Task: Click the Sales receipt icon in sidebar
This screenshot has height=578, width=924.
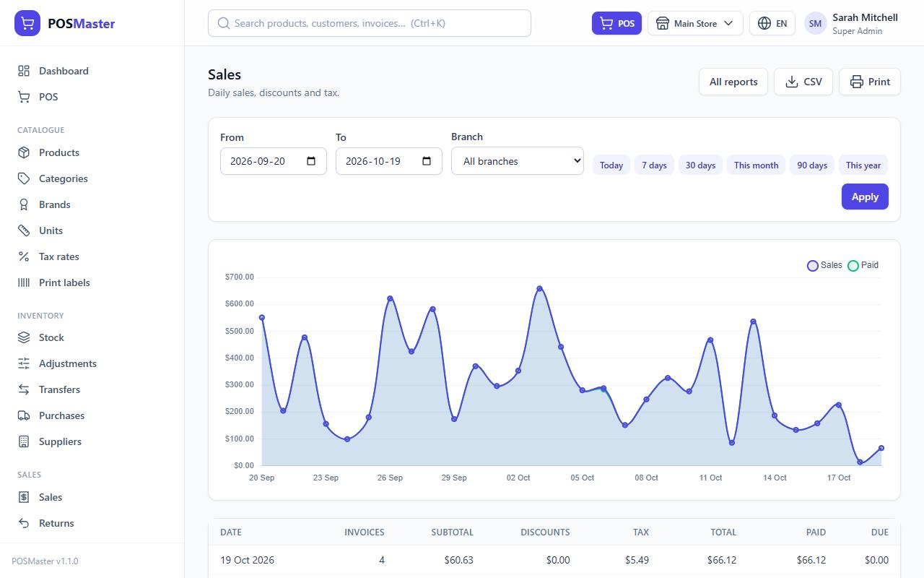Action: (24, 497)
